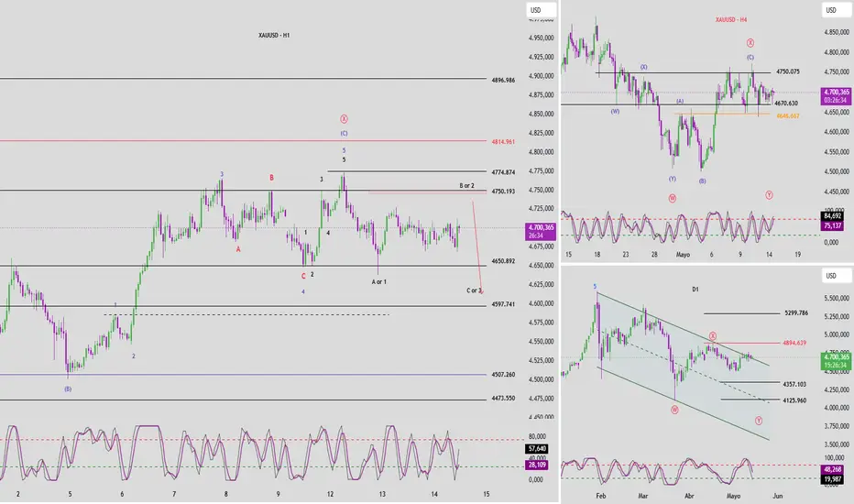Viewport: 854px width, 504px height.
Task: Open the USD currency selector on D1 chart
Action: (836, 276)
